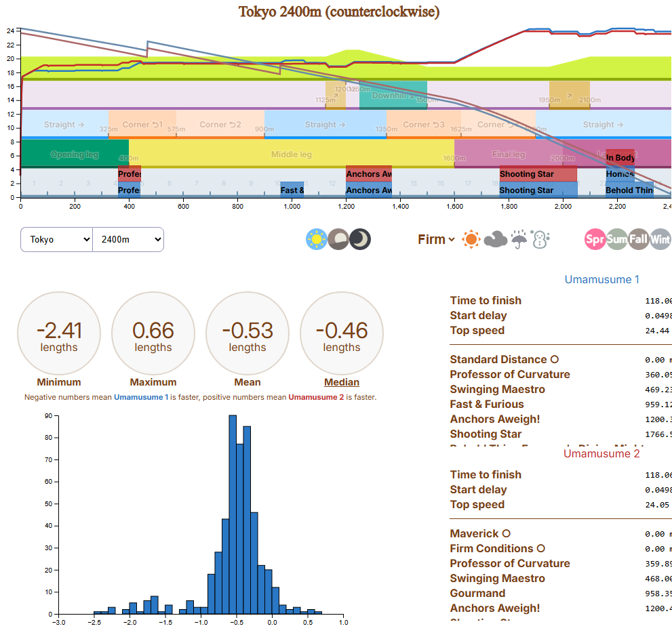Select the Spring season badge

click(595, 239)
